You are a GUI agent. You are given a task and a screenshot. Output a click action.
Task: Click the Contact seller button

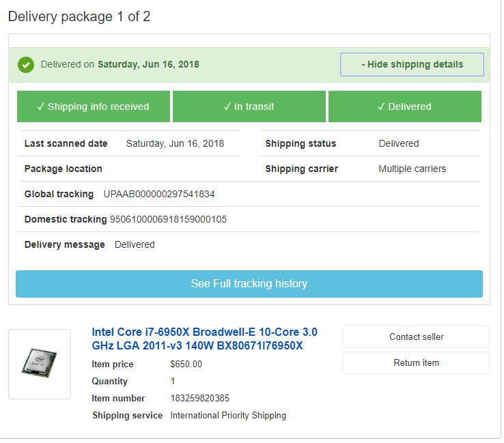[x=417, y=337]
